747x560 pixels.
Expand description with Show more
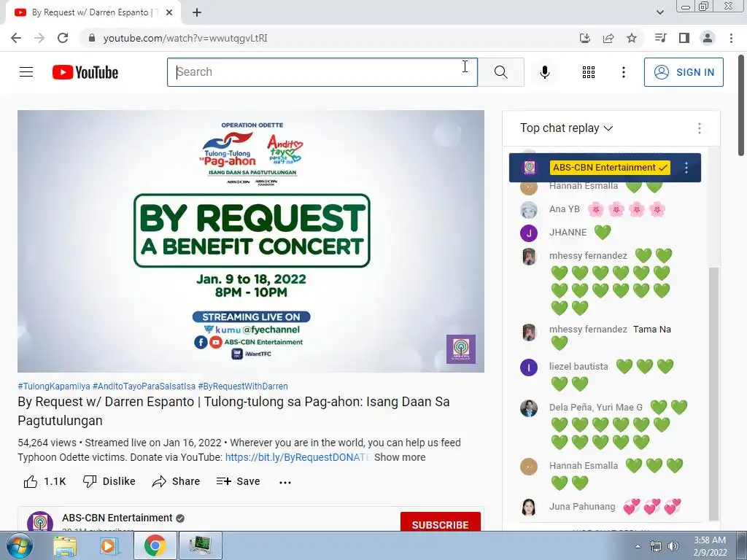400,457
